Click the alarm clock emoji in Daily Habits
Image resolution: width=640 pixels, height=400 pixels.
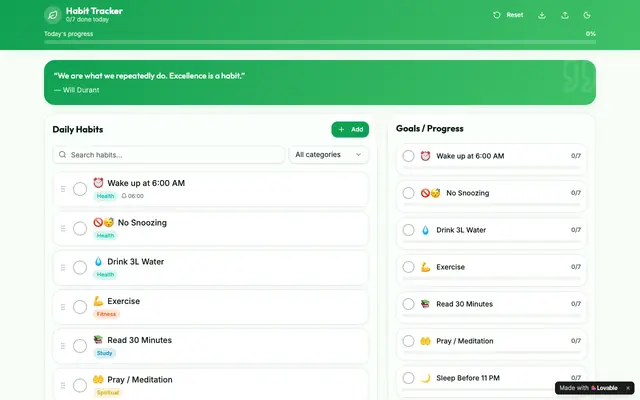point(98,182)
